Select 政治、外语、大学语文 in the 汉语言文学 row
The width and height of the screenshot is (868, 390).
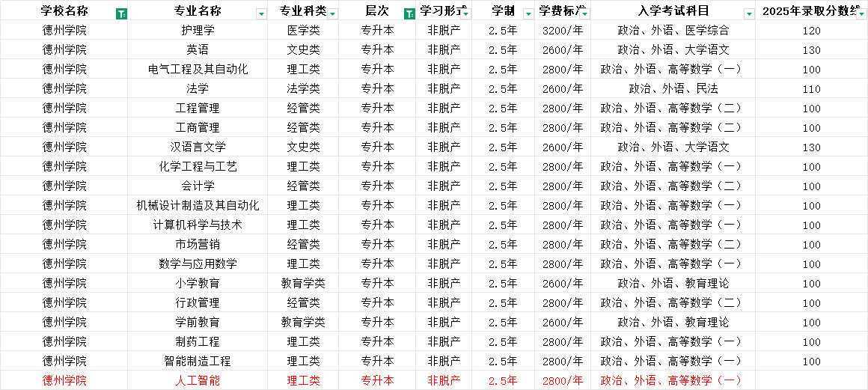[673, 147]
